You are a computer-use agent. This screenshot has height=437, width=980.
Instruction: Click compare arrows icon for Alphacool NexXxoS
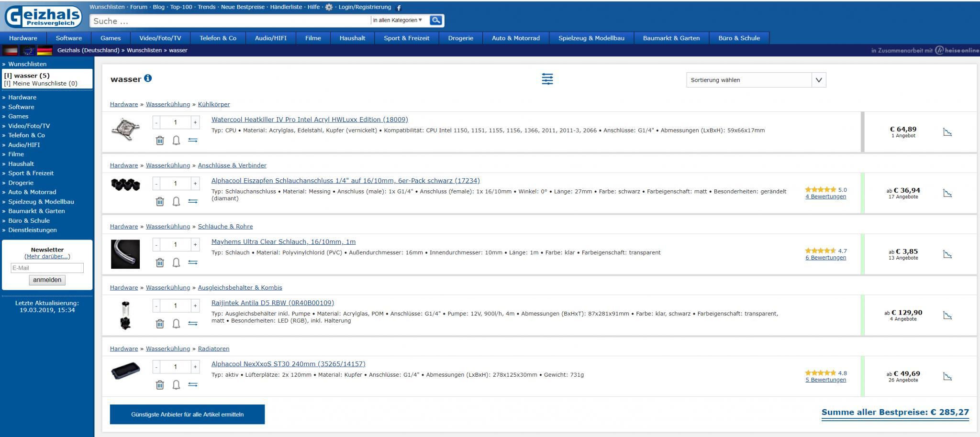pos(193,385)
